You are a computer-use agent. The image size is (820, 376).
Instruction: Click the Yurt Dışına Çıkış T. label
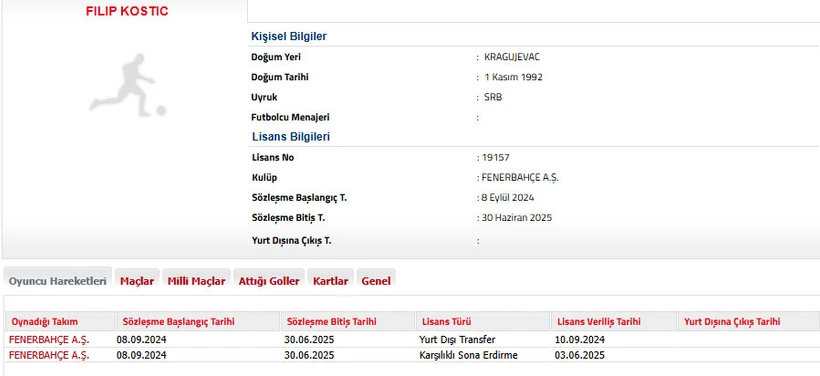tap(291, 241)
